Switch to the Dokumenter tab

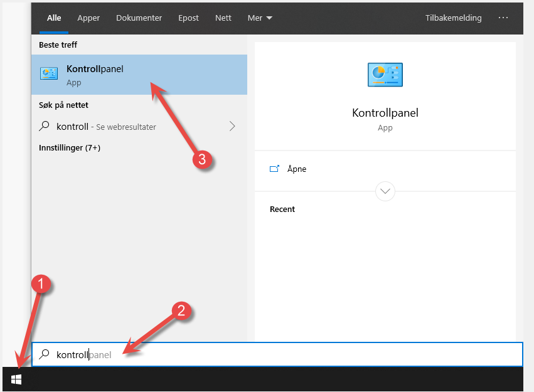pos(139,18)
